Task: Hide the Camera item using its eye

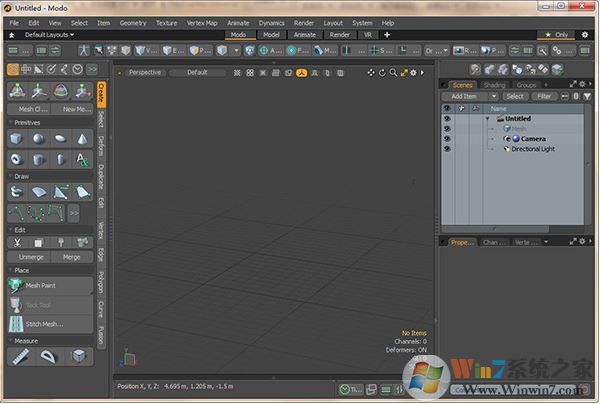Action: 447,139
